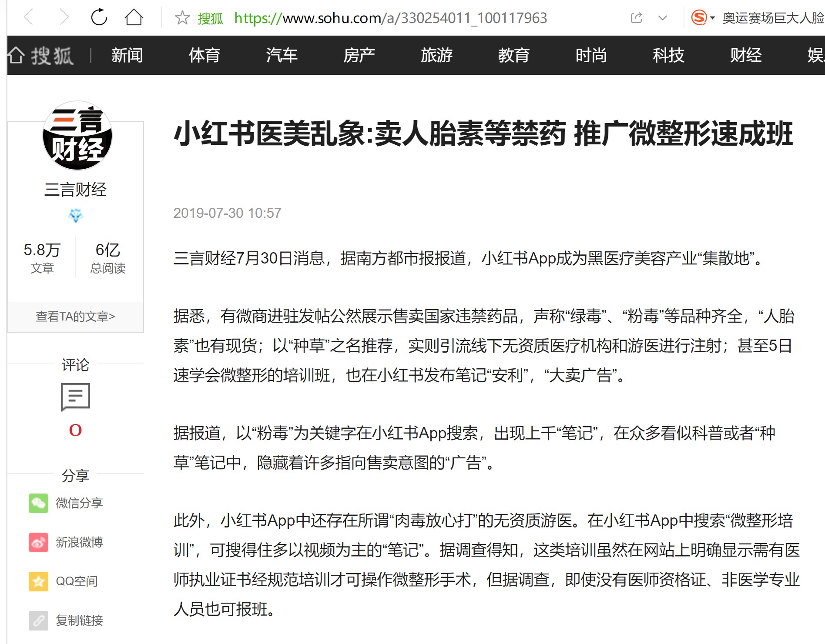Open the 三言财经 author name link
825x644 pixels.
pos(76,190)
